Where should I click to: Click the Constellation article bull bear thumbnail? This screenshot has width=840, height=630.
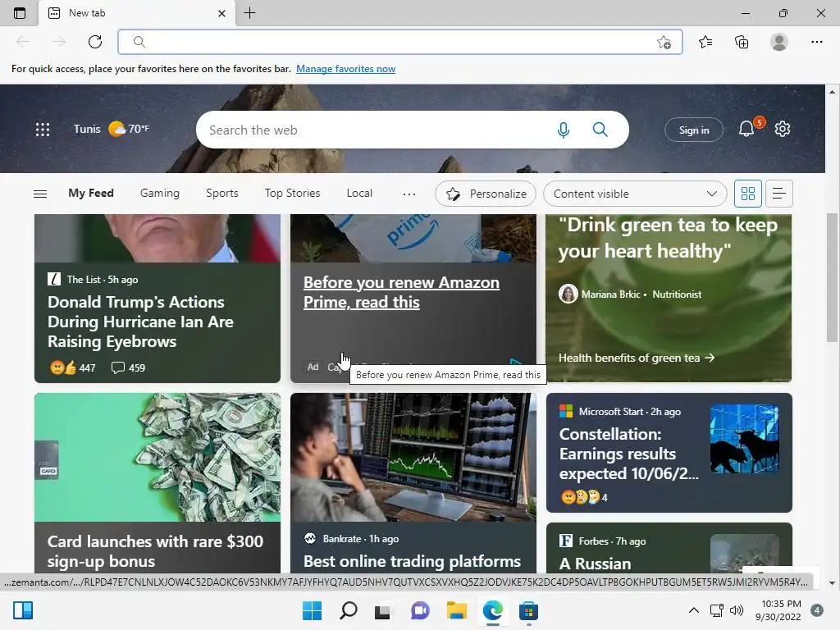744,439
